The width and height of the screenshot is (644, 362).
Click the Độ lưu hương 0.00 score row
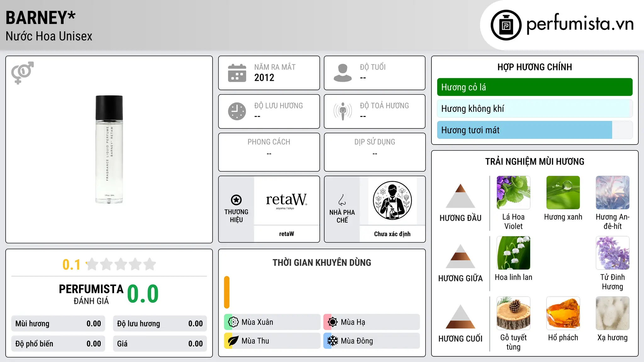pyautogui.click(x=160, y=324)
